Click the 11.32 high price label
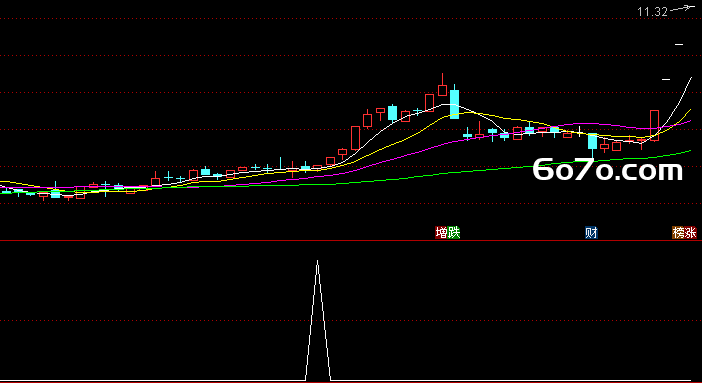Viewport: 702px width, 383px height. (x=652, y=12)
